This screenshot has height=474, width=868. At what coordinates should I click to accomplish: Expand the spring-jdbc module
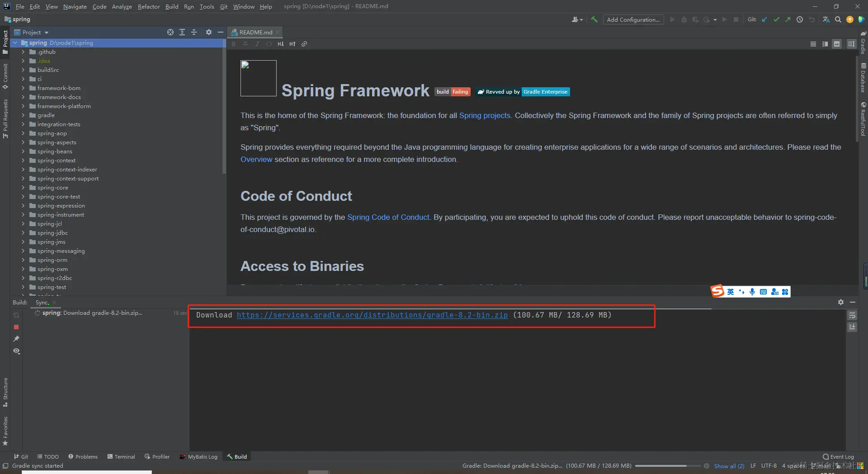[23, 233]
